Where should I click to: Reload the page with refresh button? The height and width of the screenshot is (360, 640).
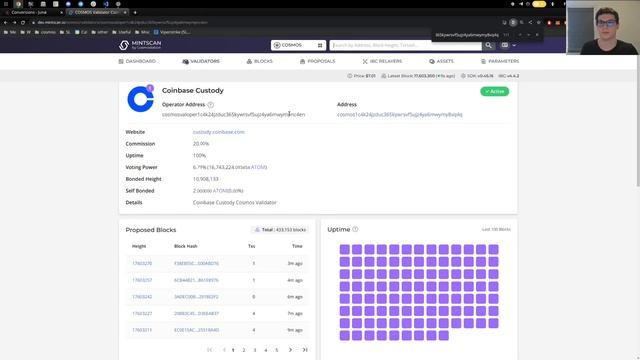[x=23, y=22]
